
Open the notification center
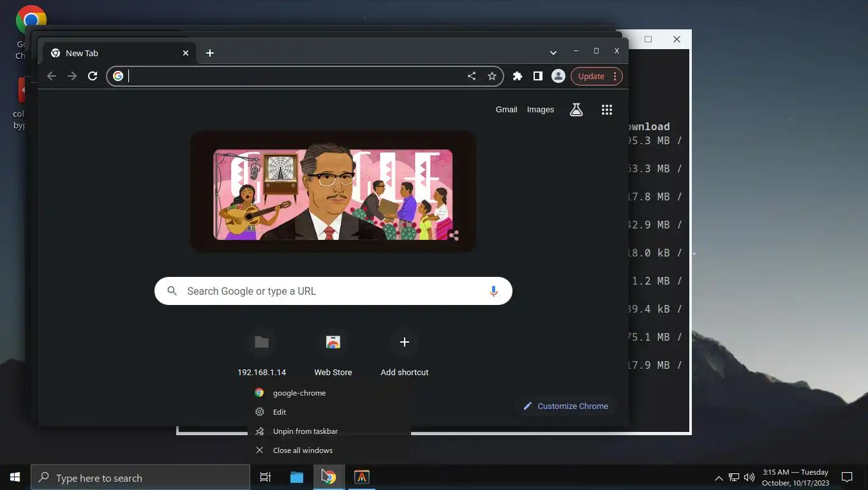[847, 477]
